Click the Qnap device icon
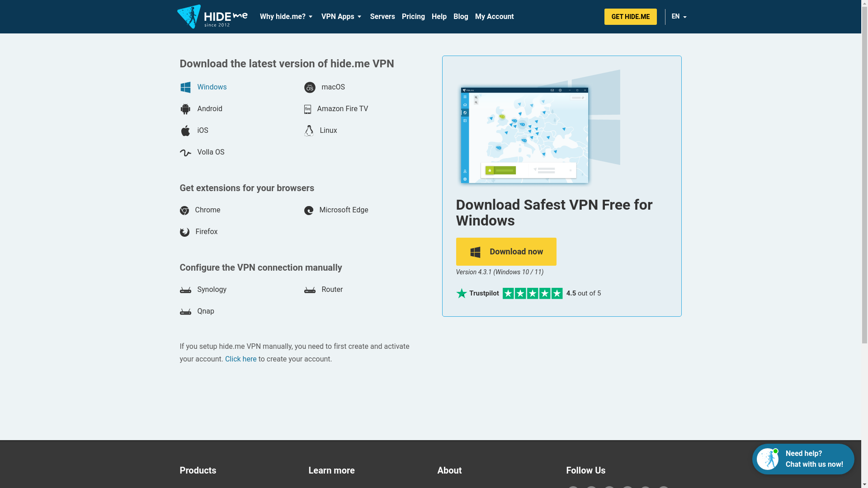Image resolution: width=868 pixels, height=488 pixels. 185,312
